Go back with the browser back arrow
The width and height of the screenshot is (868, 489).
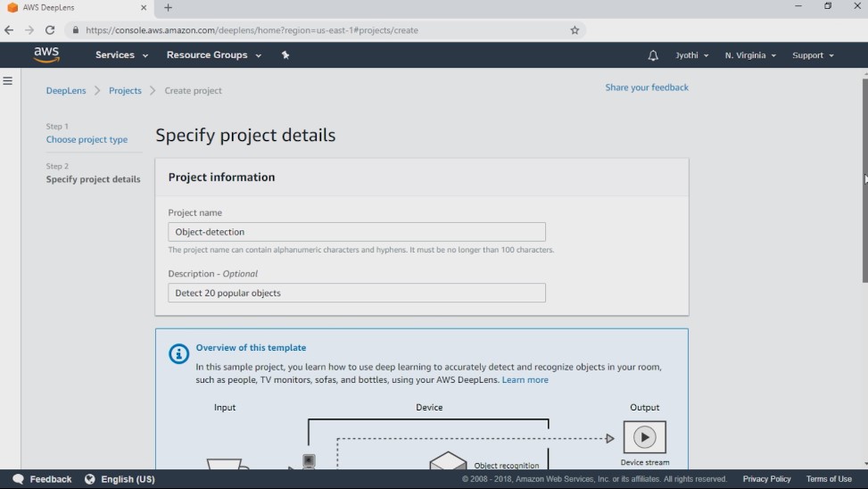(x=9, y=30)
